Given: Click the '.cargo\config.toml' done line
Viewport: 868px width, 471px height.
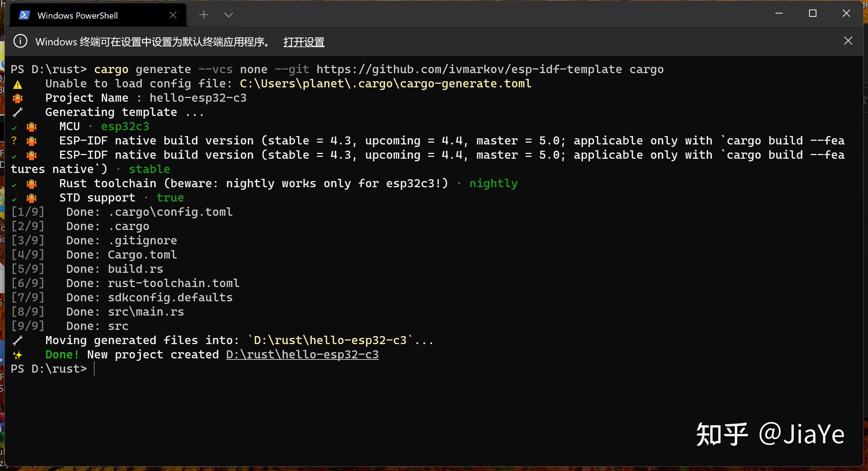Looking at the screenshot, I should pos(122,212).
